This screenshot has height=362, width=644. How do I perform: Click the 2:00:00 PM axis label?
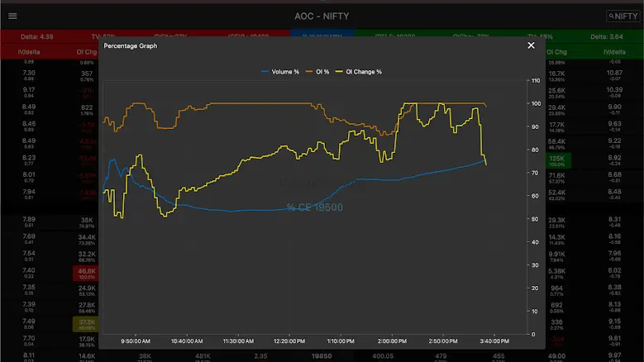click(x=392, y=341)
